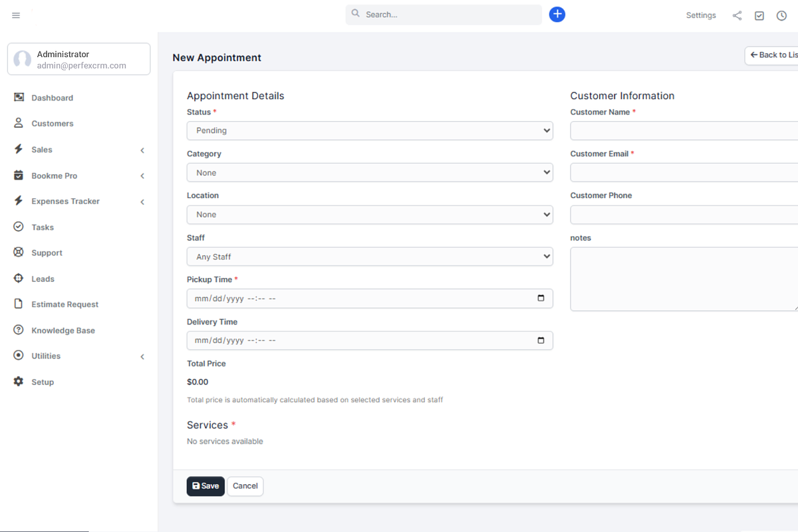Click the Expenses Tracker lightning icon

pyautogui.click(x=19, y=200)
